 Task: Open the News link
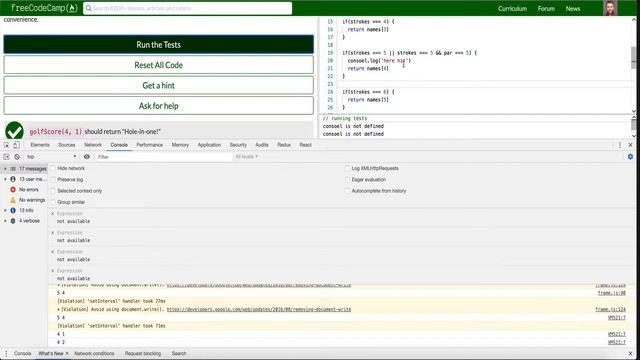[x=573, y=8]
